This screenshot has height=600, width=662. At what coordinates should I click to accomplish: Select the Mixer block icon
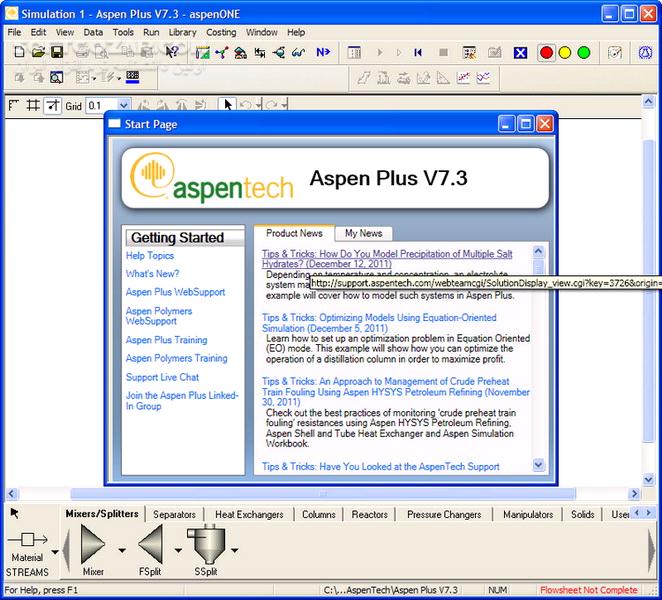click(x=92, y=543)
